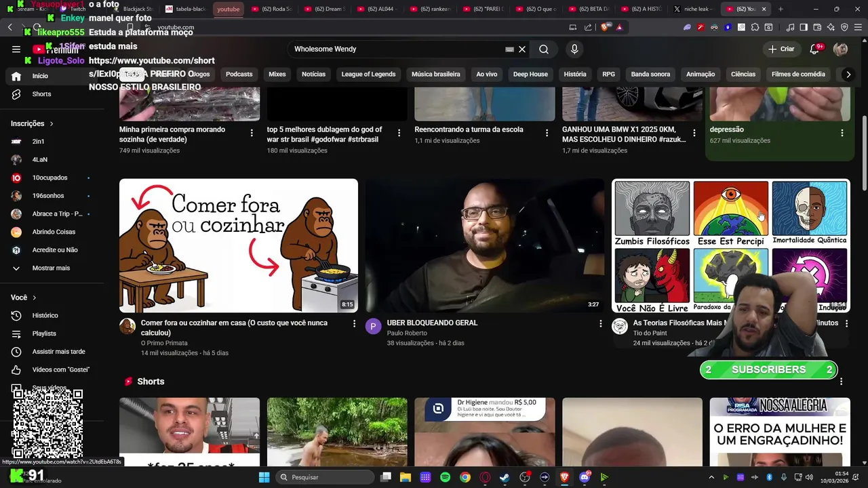This screenshot has height=488, width=868.
Task: Open 'Reencontrando a turma da escola' title
Action: [469, 129]
